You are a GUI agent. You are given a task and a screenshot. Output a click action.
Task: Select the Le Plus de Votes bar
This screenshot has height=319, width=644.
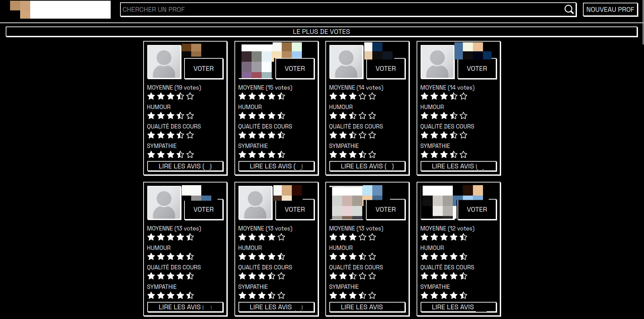(x=321, y=32)
